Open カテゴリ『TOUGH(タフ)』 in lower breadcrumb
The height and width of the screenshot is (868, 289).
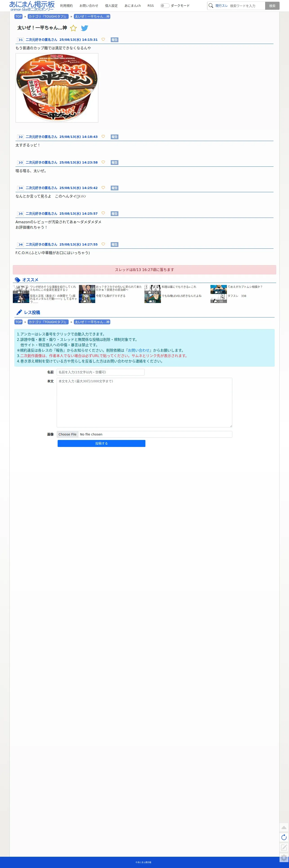click(x=48, y=322)
